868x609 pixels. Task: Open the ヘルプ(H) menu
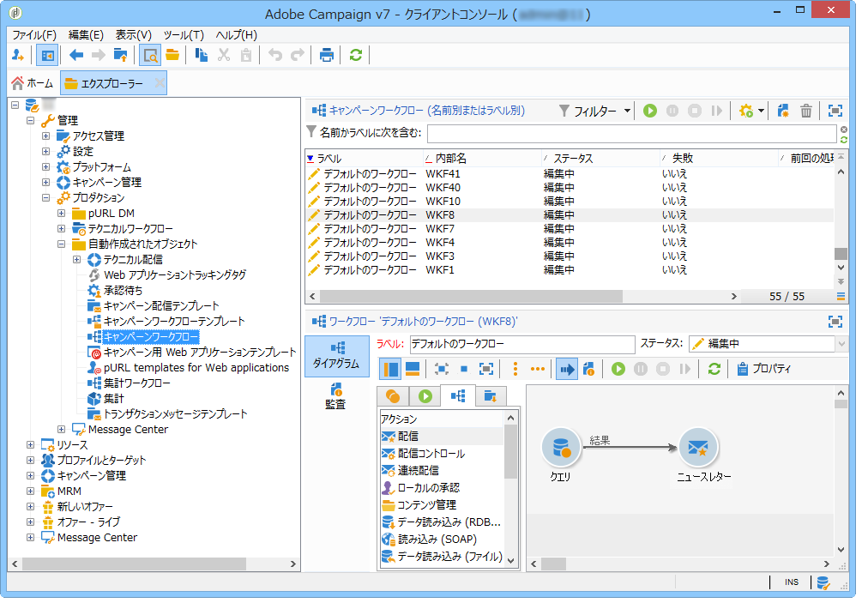(x=237, y=35)
